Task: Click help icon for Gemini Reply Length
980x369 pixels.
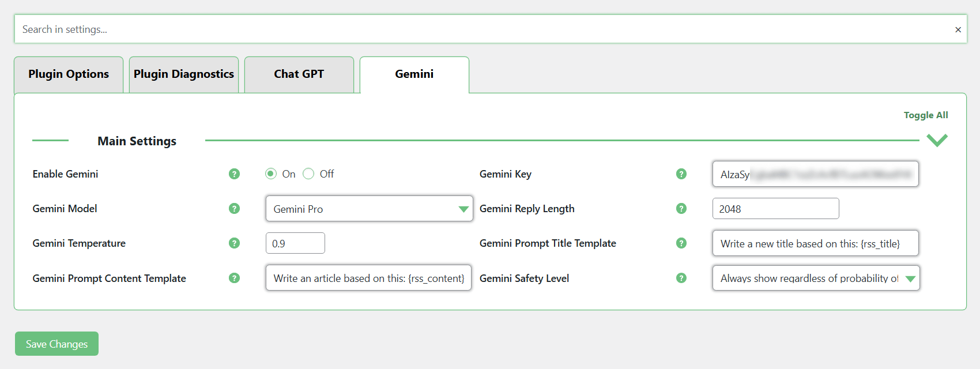Action: 681,209
